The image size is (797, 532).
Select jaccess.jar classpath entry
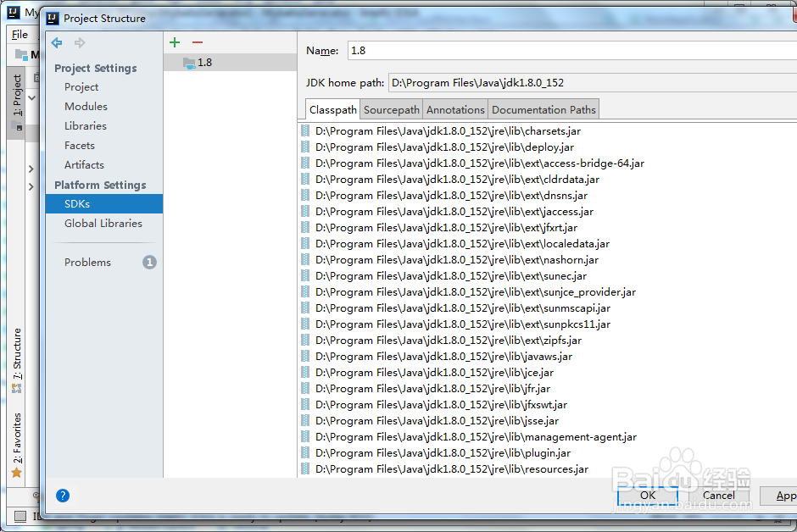(454, 212)
